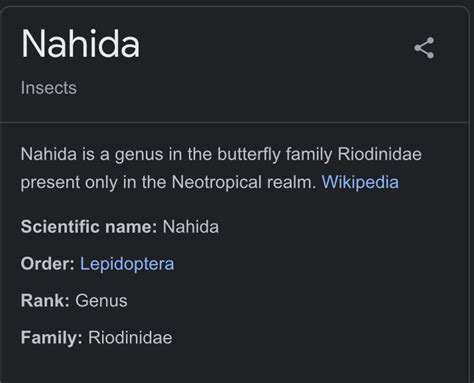Image resolution: width=474 pixels, height=383 pixels.
Task: Click the bold Family label
Action: [52, 338]
